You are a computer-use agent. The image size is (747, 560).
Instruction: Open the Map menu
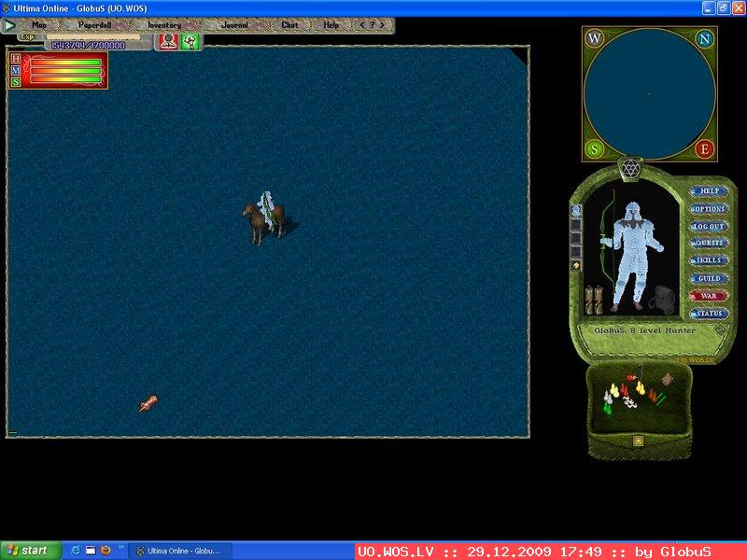(39, 25)
